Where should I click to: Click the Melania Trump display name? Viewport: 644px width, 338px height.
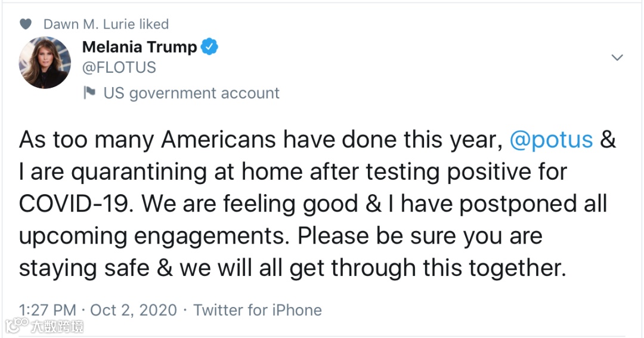click(139, 47)
